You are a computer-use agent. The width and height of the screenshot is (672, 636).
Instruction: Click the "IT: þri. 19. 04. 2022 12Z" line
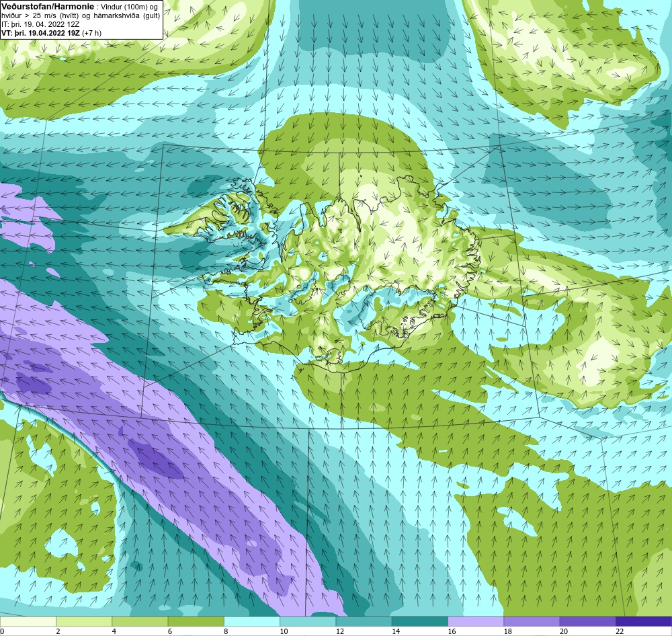(x=40, y=24)
